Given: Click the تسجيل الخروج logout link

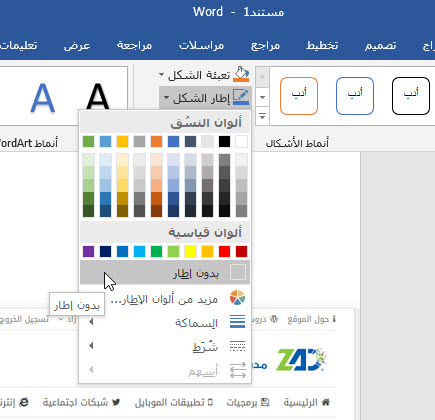Looking at the screenshot, I should click(x=24, y=319).
